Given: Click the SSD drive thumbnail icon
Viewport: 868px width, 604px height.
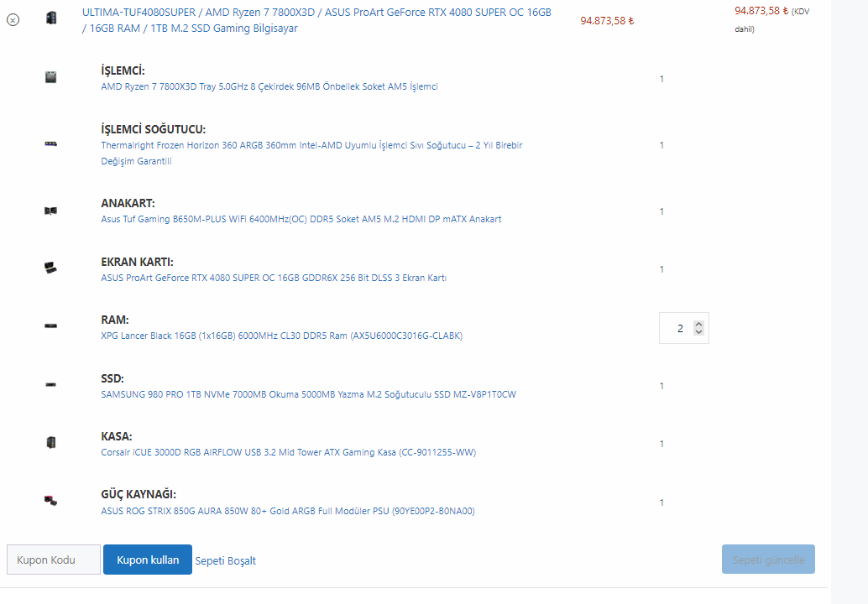Looking at the screenshot, I should tap(51, 384).
